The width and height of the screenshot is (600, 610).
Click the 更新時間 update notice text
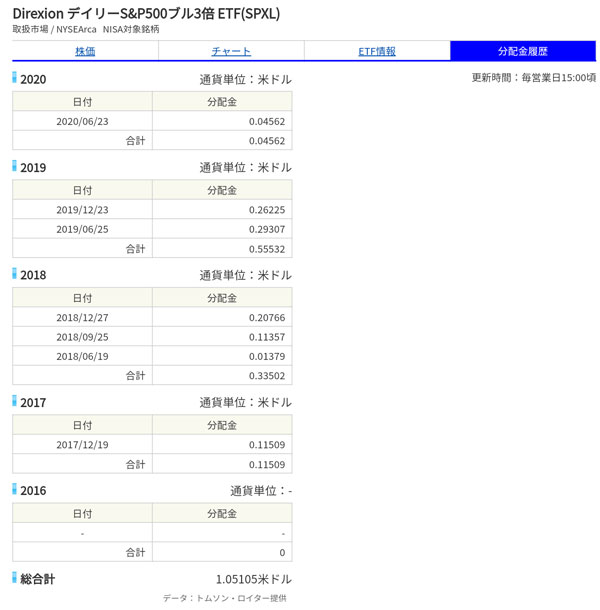(533, 78)
